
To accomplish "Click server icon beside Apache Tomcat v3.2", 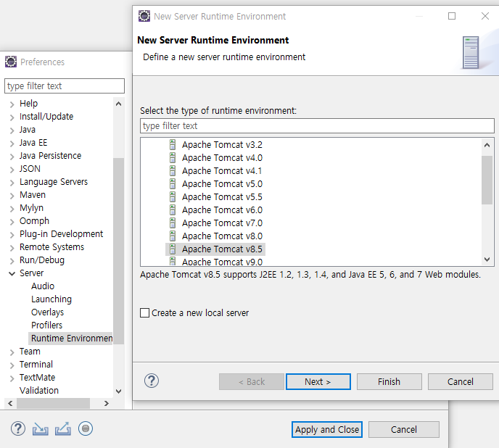I will point(173,145).
